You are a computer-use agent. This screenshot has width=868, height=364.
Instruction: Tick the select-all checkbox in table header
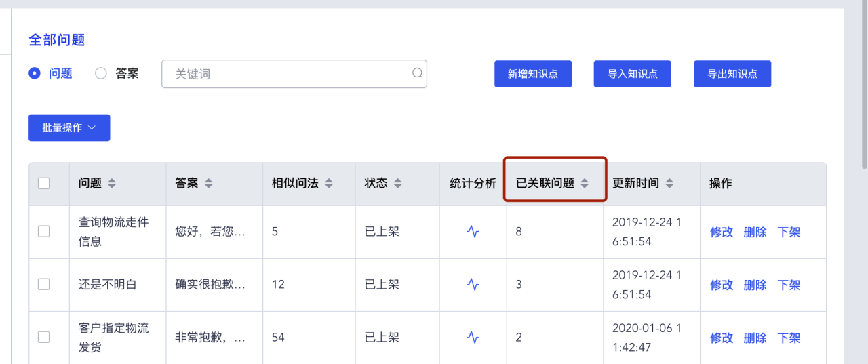coord(44,183)
